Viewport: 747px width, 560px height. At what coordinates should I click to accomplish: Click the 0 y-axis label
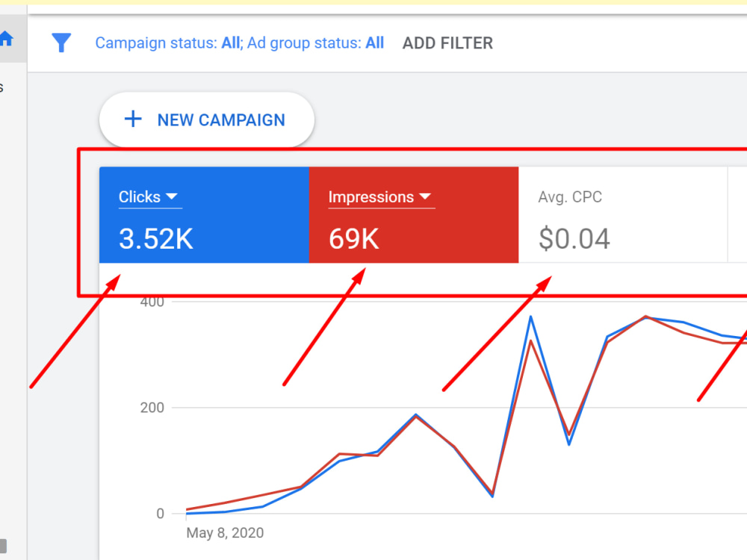(160, 514)
